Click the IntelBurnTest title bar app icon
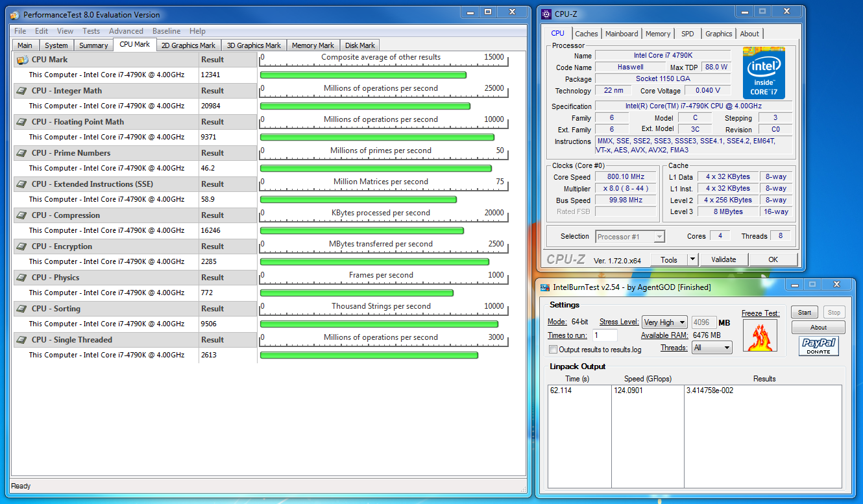Screen dimensions: 863x504 point(545,287)
